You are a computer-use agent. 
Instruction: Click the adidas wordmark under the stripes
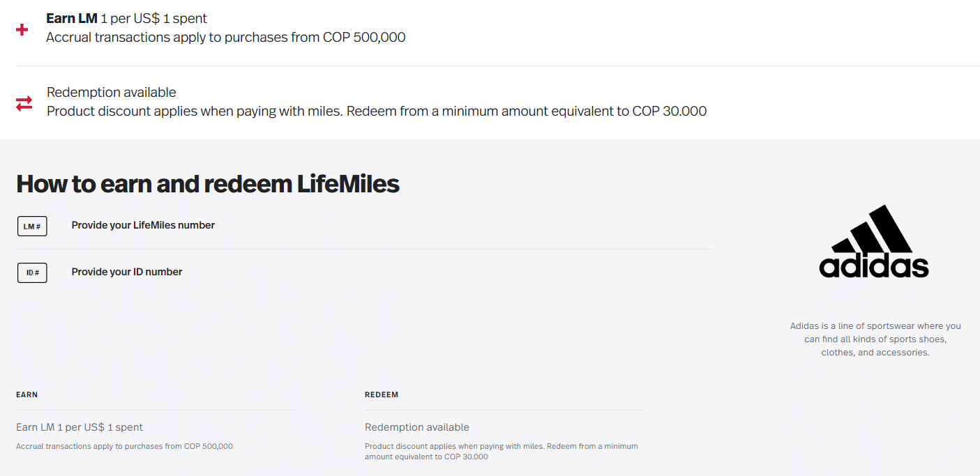click(874, 267)
